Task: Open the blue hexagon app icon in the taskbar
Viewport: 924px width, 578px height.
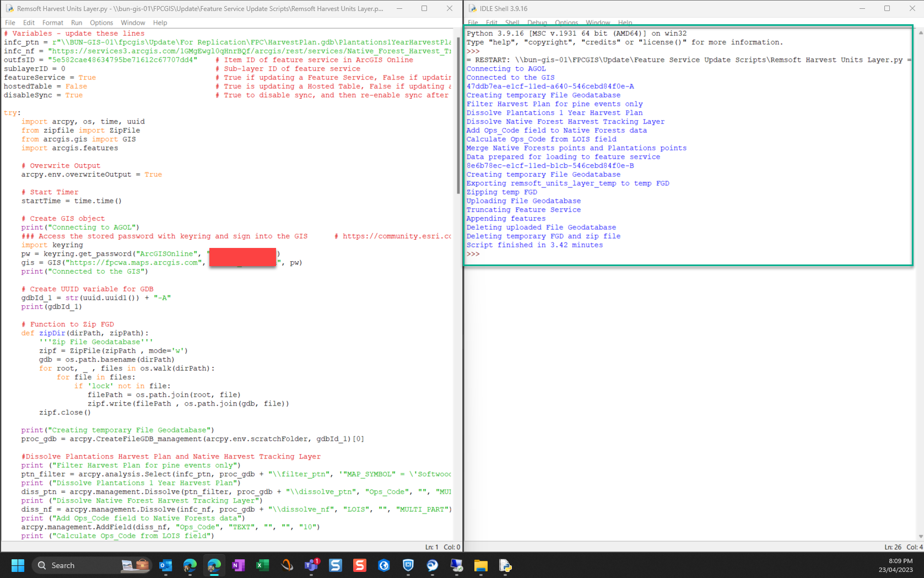Action: 384,565
